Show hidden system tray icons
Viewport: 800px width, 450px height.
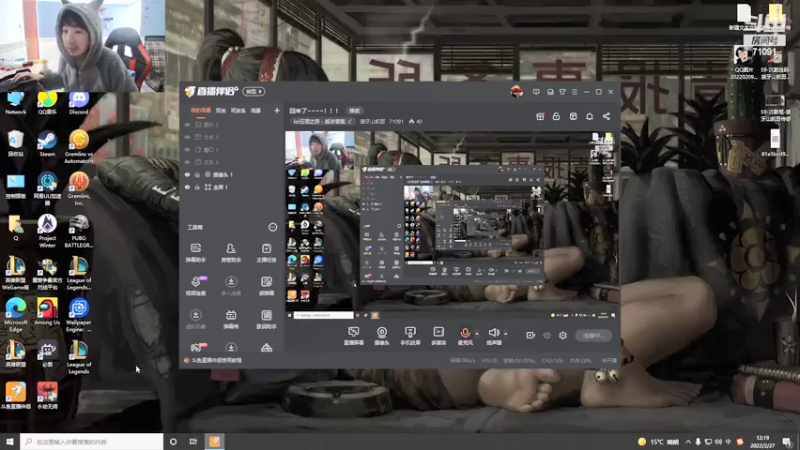click(x=688, y=442)
